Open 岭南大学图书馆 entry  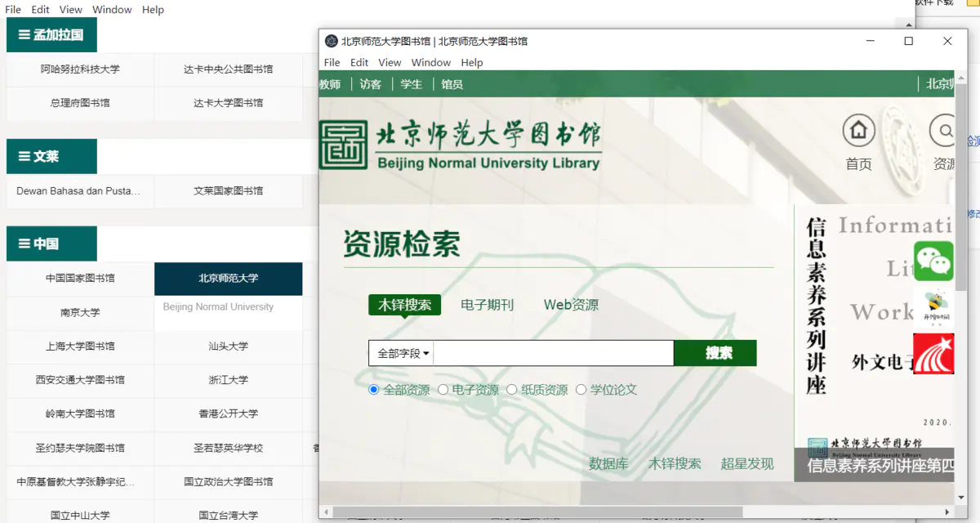(80, 413)
